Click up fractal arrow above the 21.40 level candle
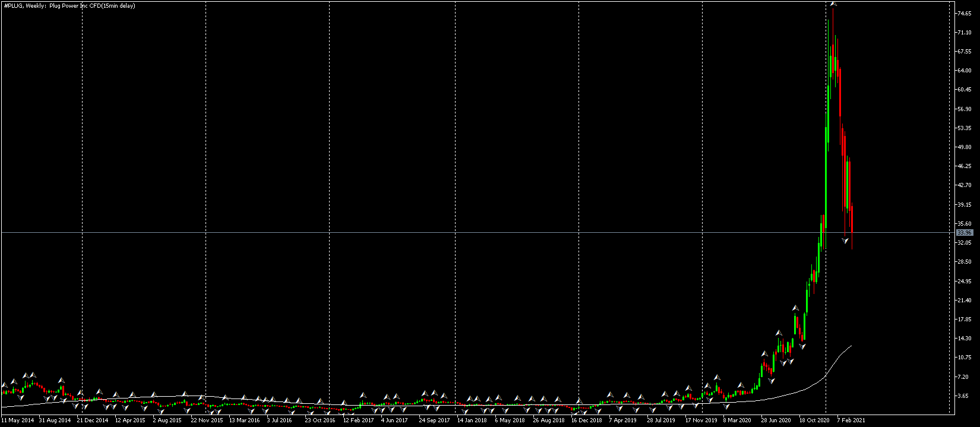980x427 pixels. coord(796,308)
